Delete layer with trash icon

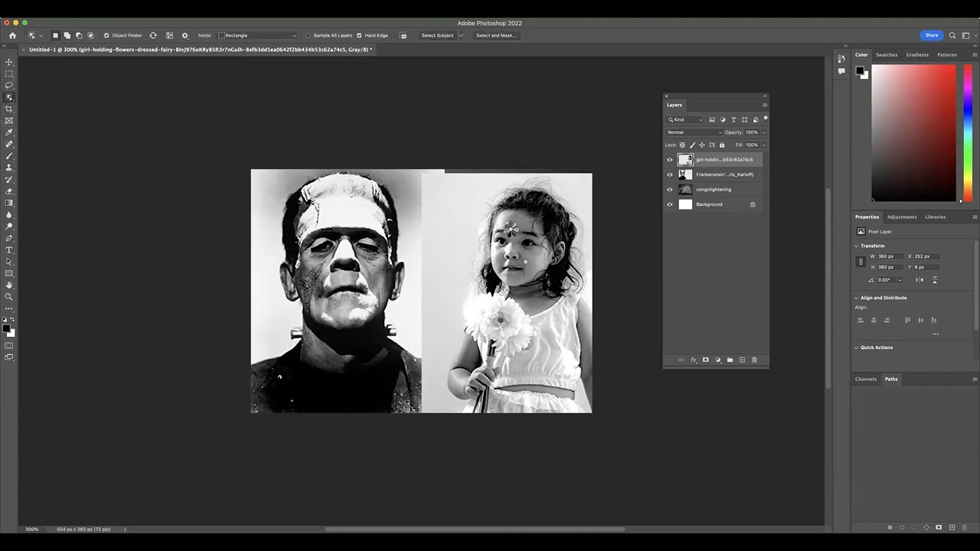click(754, 360)
